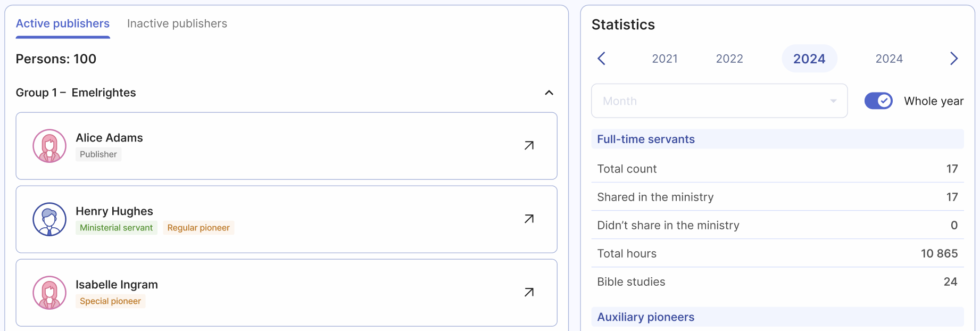Click the Isabelle Ingram name
This screenshot has height=331, width=980.
(117, 285)
